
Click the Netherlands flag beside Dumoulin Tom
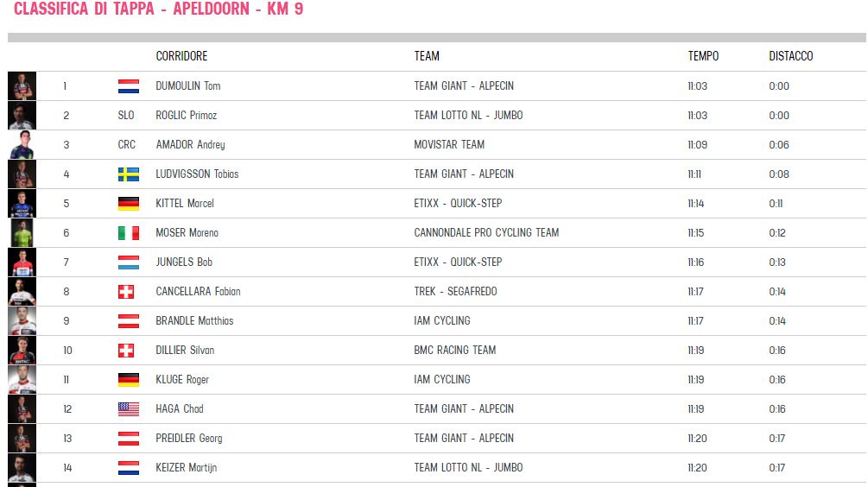click(129, 86)
